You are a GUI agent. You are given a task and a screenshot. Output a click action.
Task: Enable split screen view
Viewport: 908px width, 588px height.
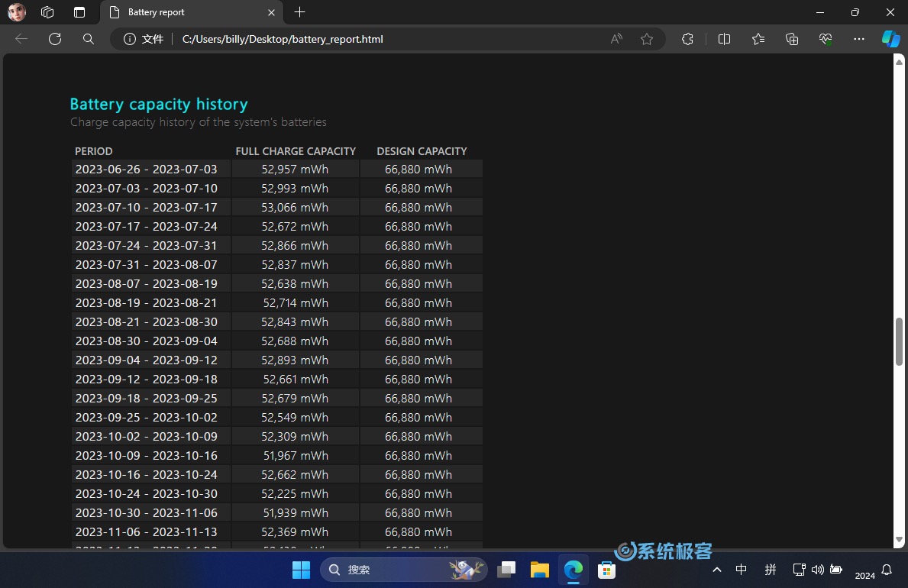(724, 39)
